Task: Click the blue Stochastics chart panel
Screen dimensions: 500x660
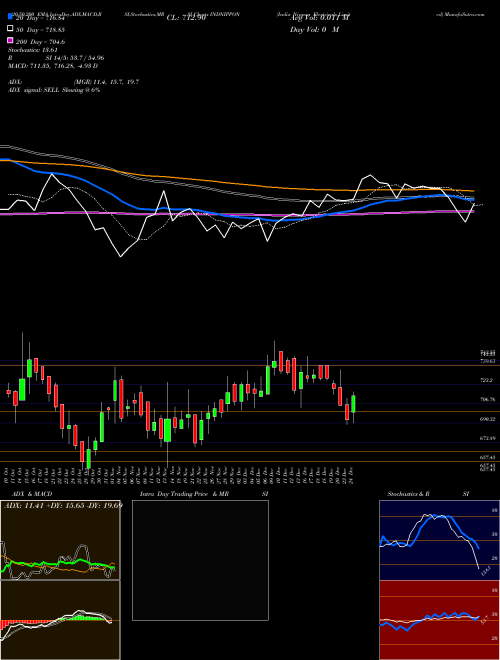Action: (439, 540)
